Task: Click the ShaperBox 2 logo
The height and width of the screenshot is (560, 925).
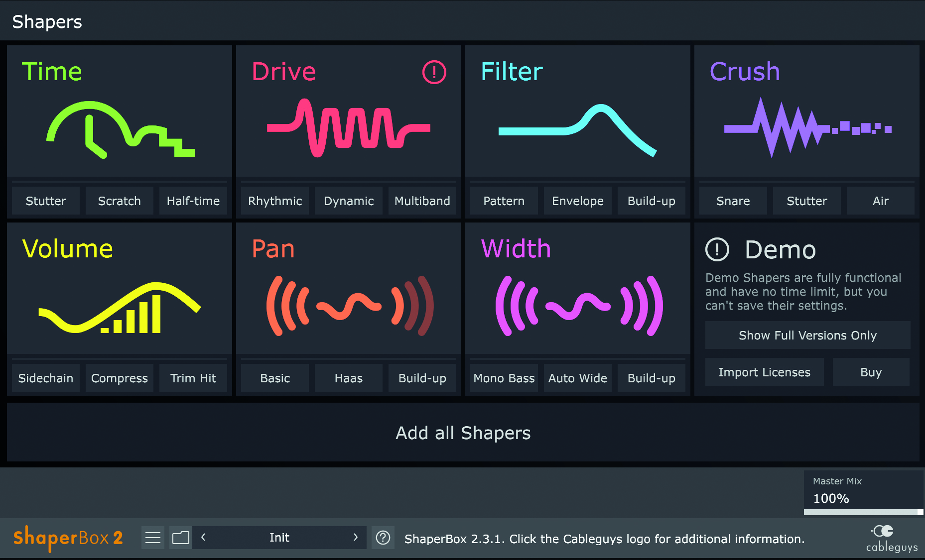Action: 68,538
